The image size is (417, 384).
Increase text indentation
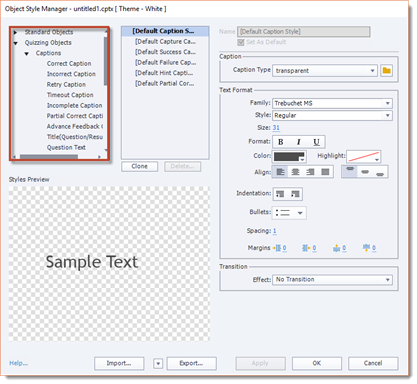coord(295,194)
